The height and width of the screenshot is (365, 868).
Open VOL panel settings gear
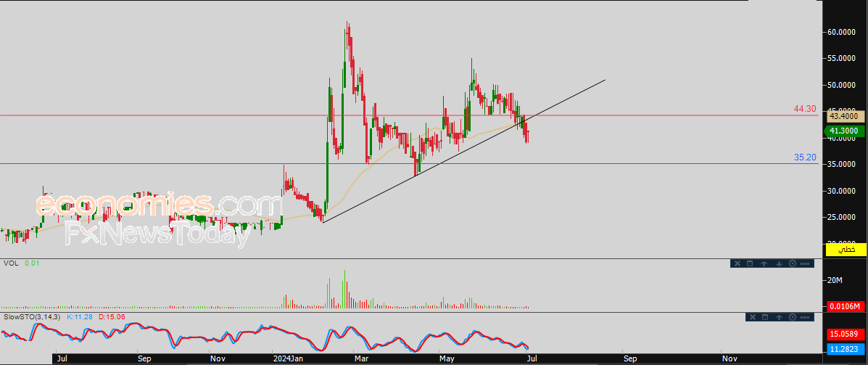coord(792,263)
